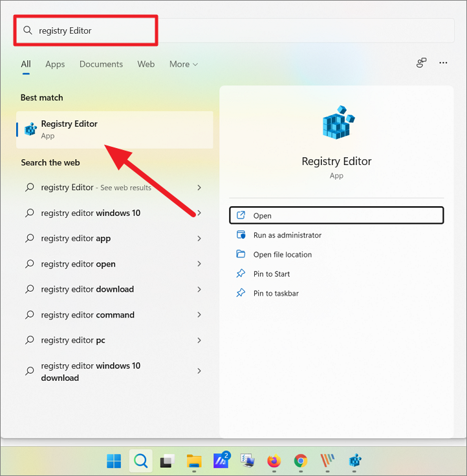Screen dimensions: 467x476
Task: Open Task View on taskbar
Action: pos(168,461)
